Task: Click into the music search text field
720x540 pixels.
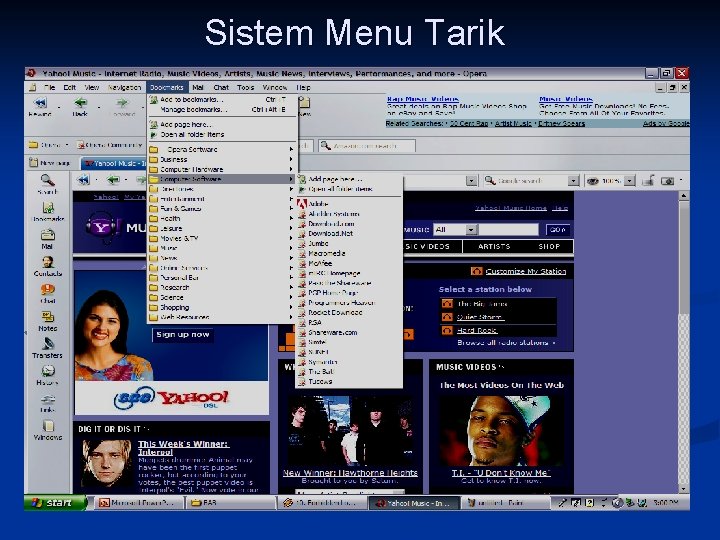Action: [x=508, y=229]
